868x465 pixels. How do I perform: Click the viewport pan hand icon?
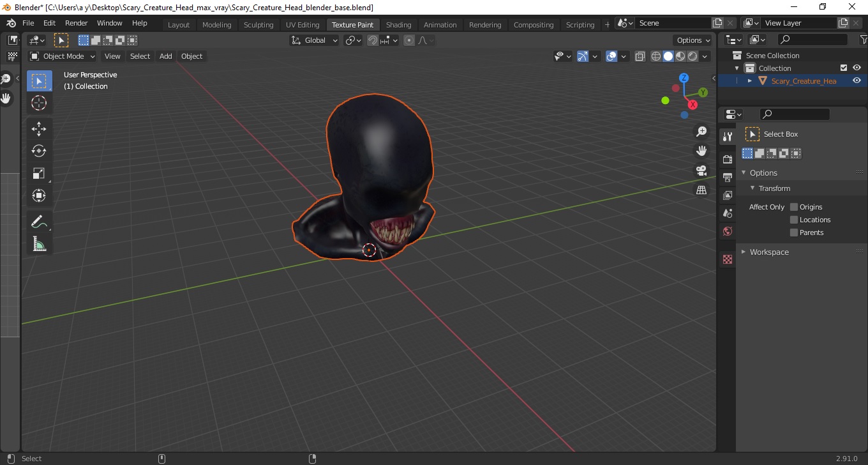(x=701, y=151)
